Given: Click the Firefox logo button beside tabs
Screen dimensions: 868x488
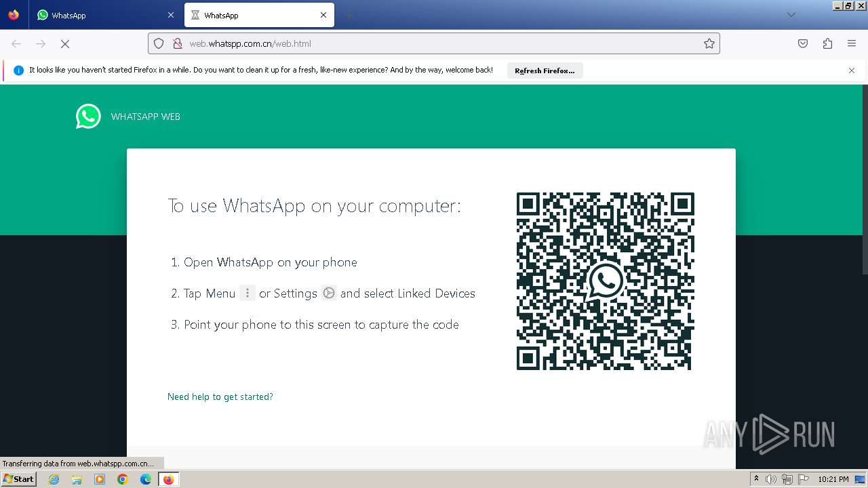Looking at the screenshot, I should coord(14,15).
